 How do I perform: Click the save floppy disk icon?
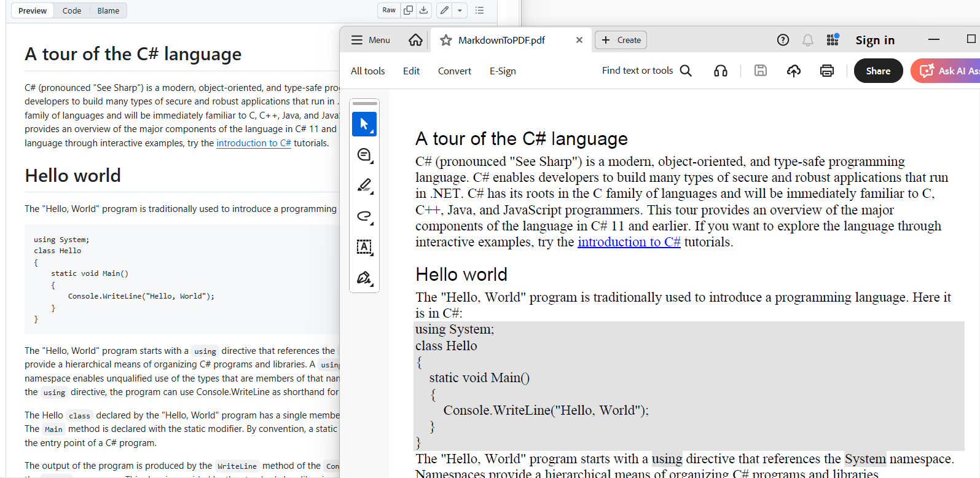(761, 71)
